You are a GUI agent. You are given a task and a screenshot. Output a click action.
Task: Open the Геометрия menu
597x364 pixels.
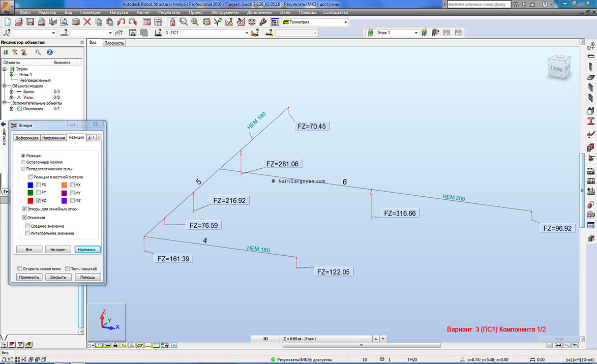pos(91,13)
